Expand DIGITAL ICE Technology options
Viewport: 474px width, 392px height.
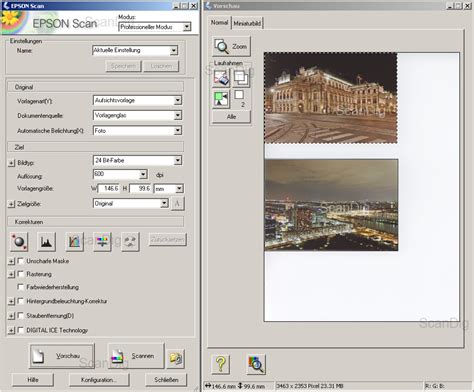coord(11,330)
